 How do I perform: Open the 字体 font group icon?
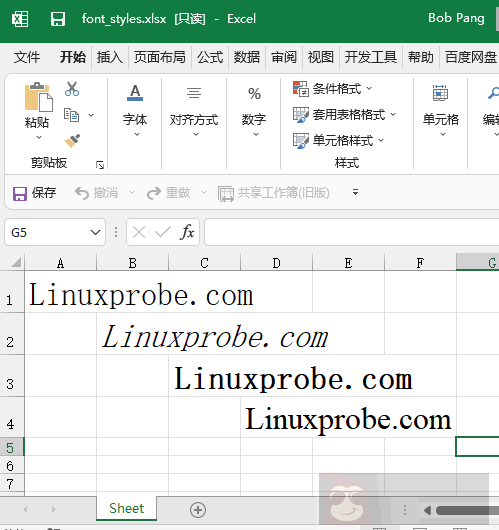click(x=135, y=93)
